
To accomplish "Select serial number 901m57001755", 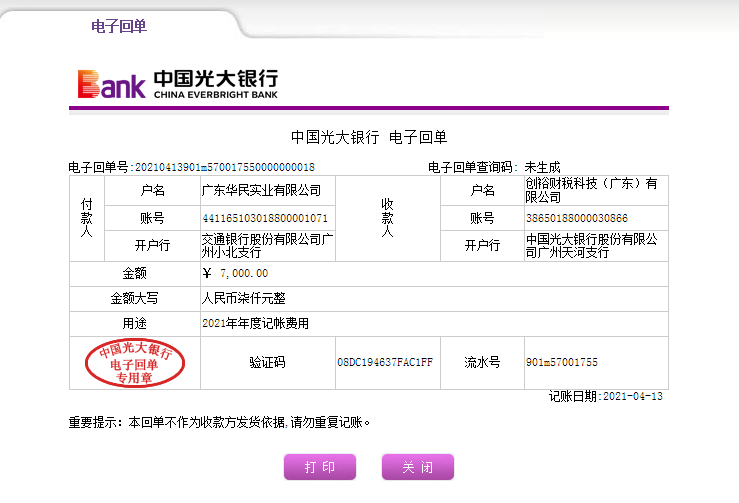I will coord(562,363).
